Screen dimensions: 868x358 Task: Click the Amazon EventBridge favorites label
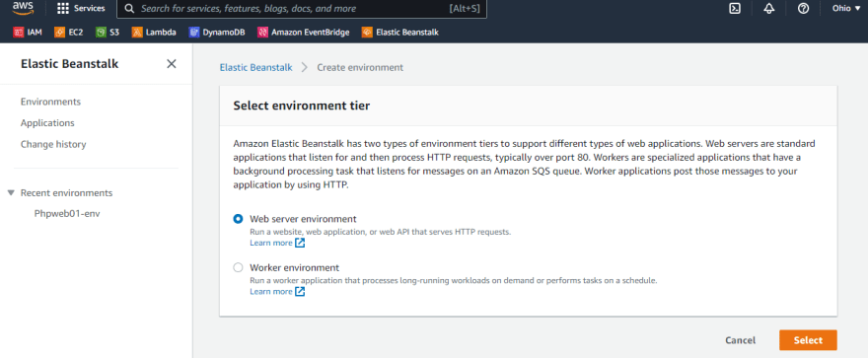tap(311, 33)
